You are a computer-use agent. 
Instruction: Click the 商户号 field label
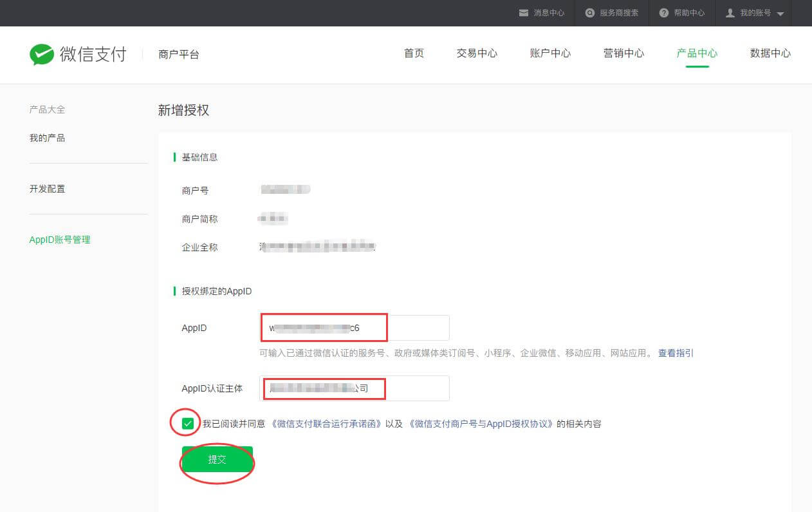(x=195, y=191)
